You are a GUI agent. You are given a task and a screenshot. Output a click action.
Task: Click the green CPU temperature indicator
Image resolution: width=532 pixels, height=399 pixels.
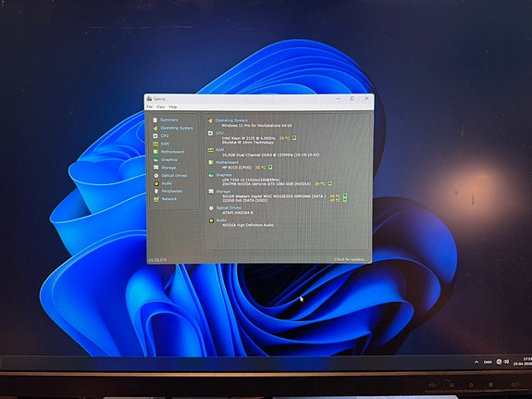[x=294, y=138]
